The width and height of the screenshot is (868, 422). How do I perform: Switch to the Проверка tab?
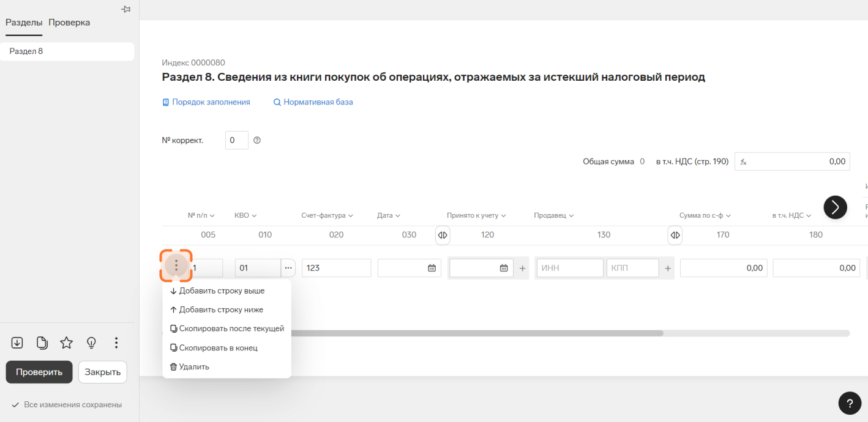click(x=69, y=23)
